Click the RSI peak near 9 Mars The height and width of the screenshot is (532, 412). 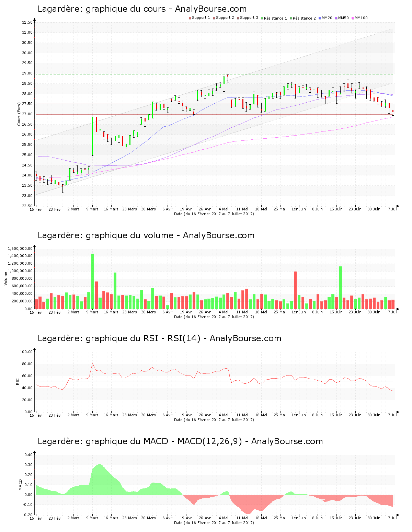92,364
